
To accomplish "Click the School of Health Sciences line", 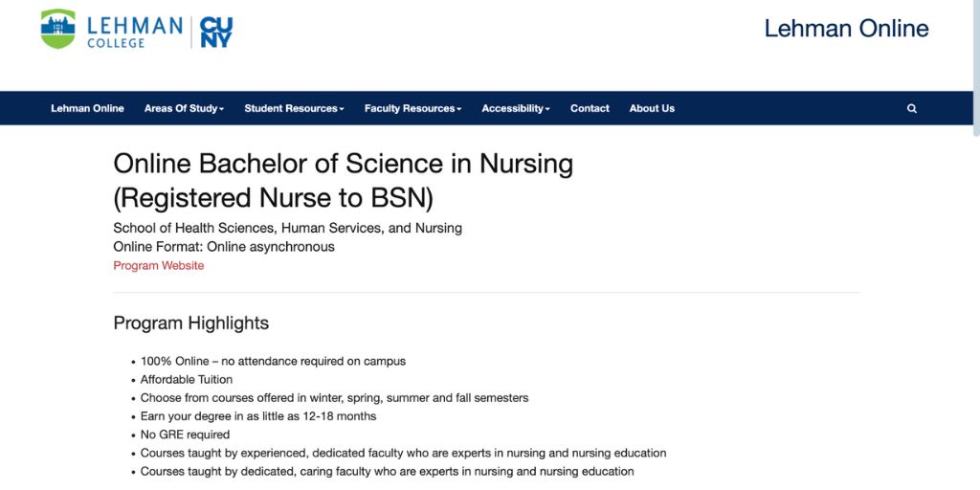I will (287, 228).
